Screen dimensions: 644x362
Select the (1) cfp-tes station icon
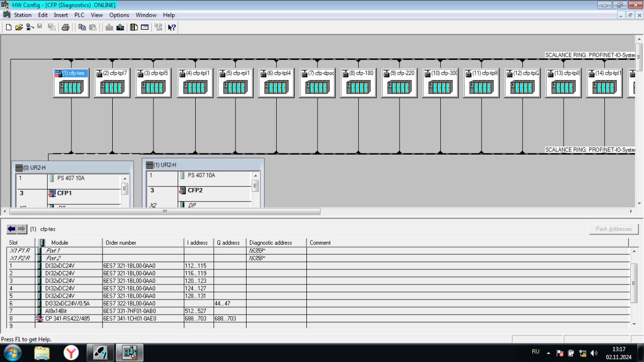tap(71, 83)
